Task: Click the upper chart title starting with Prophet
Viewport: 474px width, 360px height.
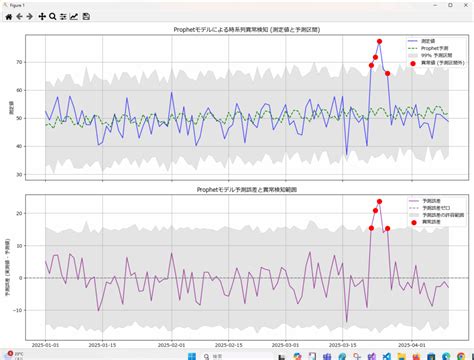Action: tap(247, 30)
